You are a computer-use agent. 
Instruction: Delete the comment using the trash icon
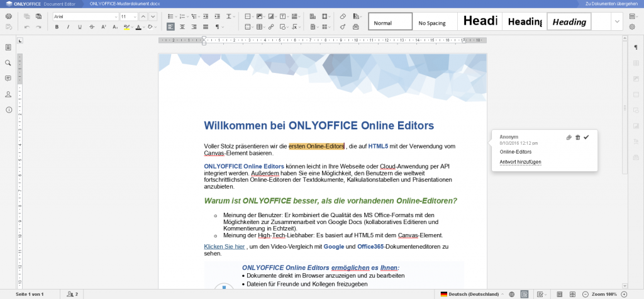point(577,137)
